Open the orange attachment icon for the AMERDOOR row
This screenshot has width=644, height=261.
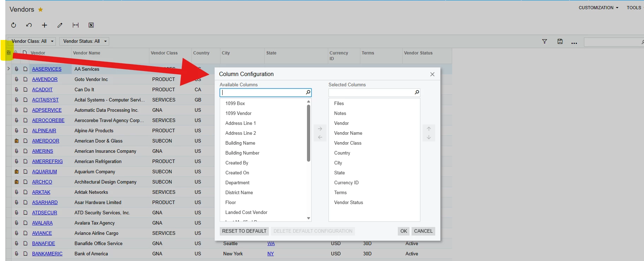coord(17,141)
